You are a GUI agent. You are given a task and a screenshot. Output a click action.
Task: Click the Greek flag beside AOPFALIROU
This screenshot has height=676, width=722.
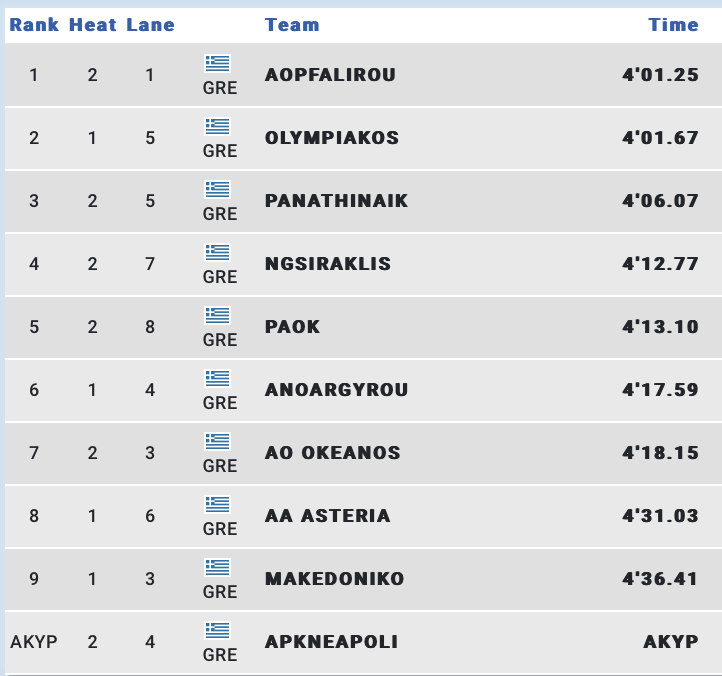217,63
